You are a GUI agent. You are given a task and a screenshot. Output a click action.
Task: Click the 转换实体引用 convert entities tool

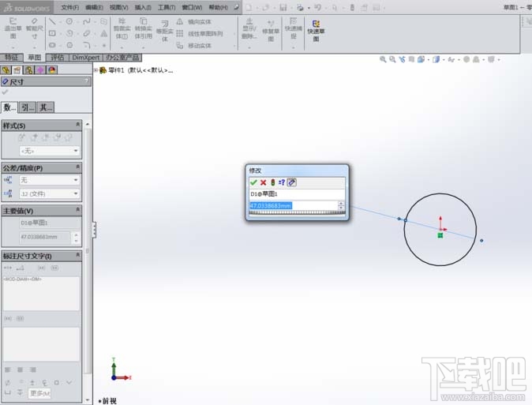(143, 28)
